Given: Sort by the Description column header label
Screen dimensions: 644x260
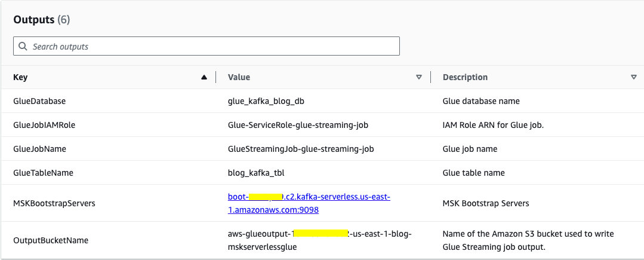Looking at the screenshot, I should click(x=465, y=77).
